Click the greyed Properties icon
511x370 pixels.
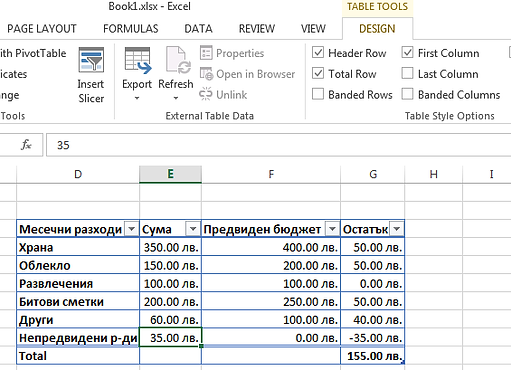206,53
